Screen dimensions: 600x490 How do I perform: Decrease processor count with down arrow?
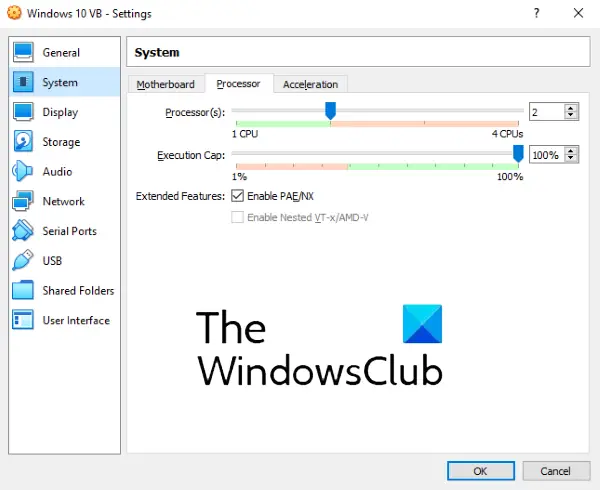[x=571, y=115]
